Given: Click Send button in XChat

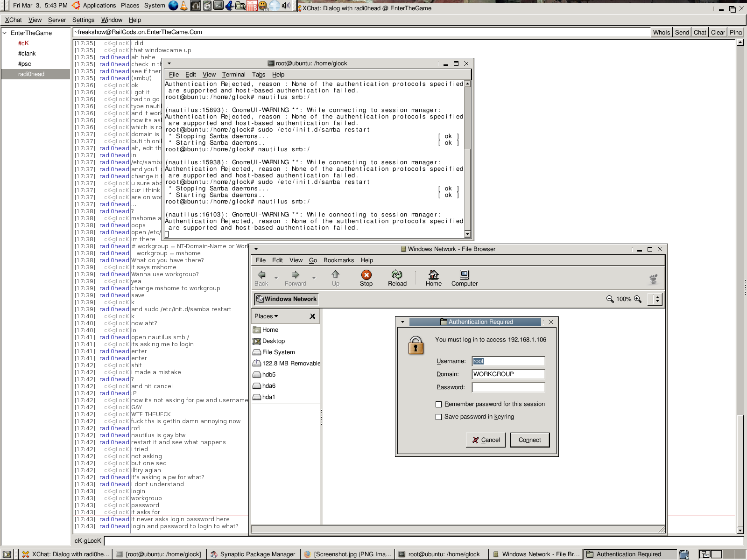Looking at the screenshot, I should (682, 32).
